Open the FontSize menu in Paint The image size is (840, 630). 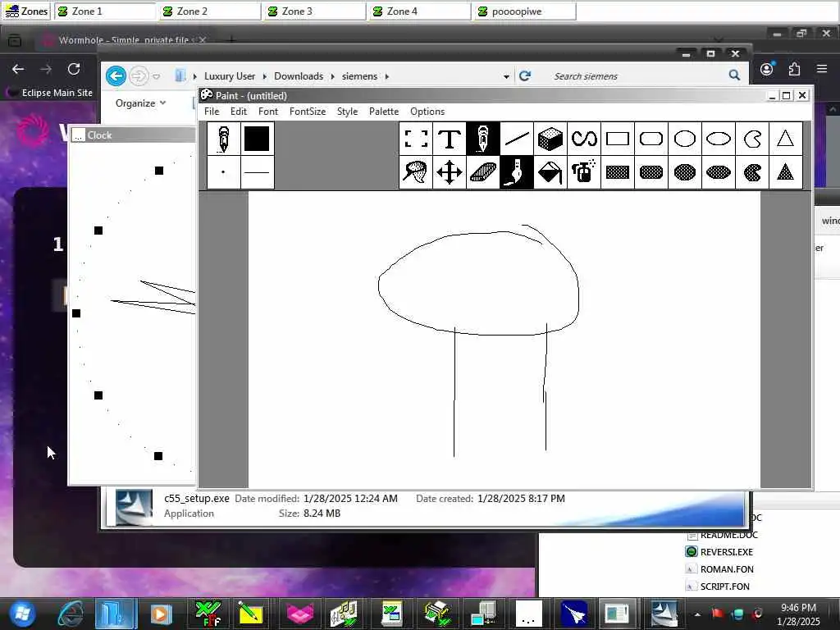tap(308, 112)
